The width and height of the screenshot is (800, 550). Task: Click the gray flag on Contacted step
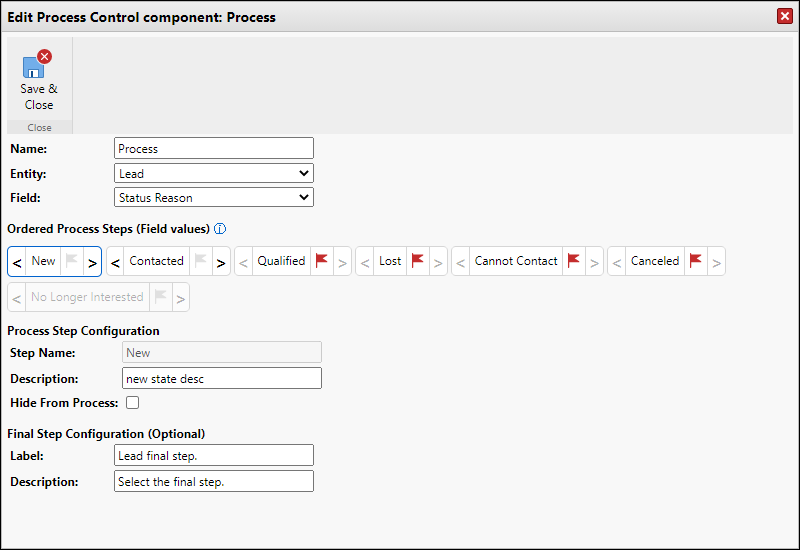[x=200, y=261]
